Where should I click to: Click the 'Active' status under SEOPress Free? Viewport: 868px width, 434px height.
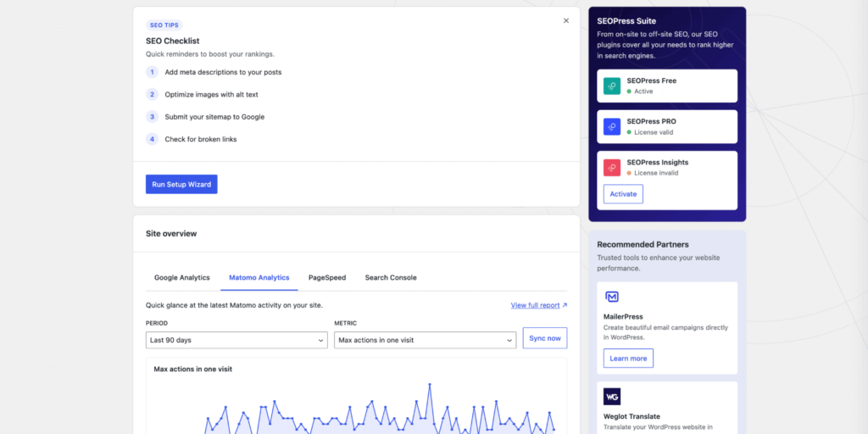644,92
